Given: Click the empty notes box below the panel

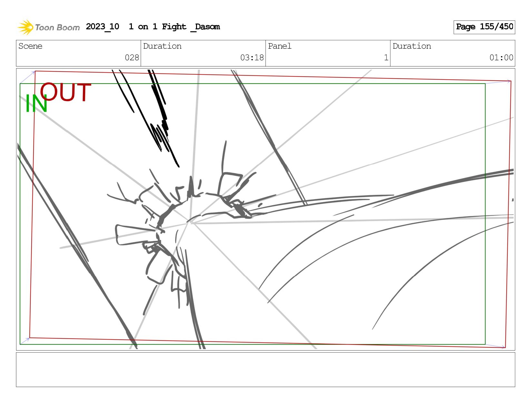Looking at the screenshot, I should [x=265, y=369].
